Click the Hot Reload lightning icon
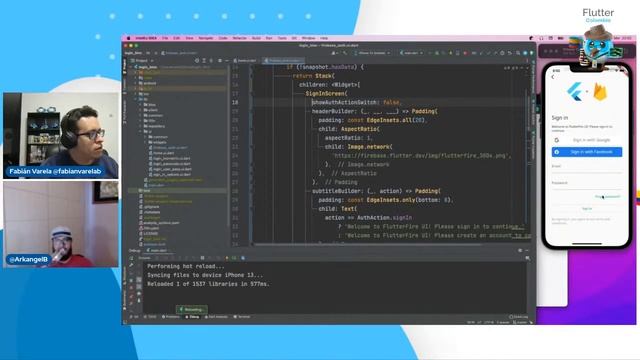Viewport: 640px width, 360px height. tap(227, 258)
